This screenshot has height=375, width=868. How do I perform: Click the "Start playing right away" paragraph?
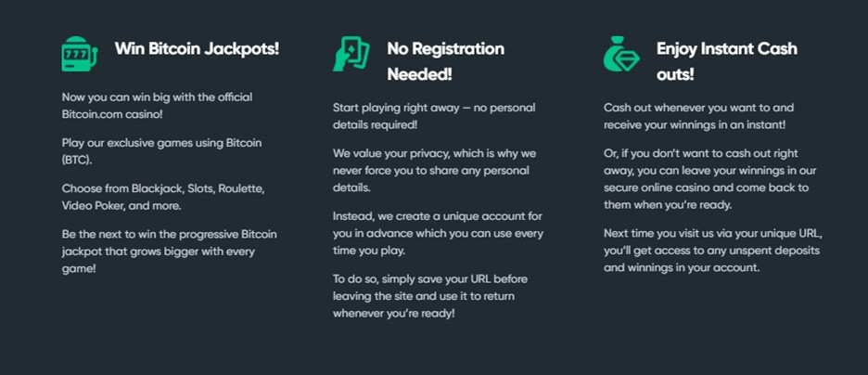(x=434, y=116)
